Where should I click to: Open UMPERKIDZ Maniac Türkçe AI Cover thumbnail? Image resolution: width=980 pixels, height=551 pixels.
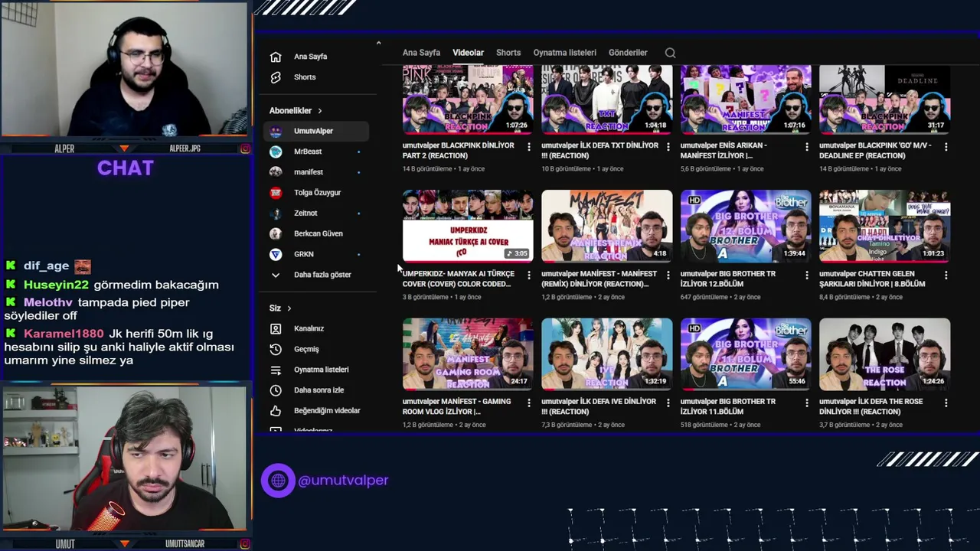coord(468,226)
